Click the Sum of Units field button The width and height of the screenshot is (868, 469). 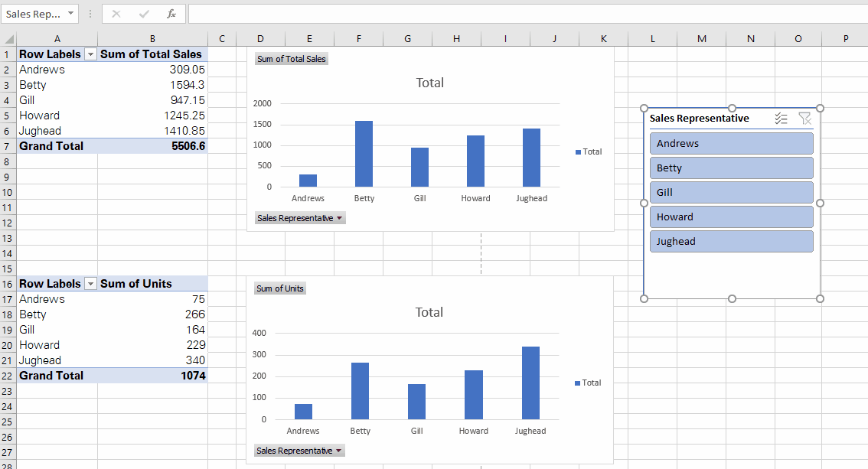(279, 288)
